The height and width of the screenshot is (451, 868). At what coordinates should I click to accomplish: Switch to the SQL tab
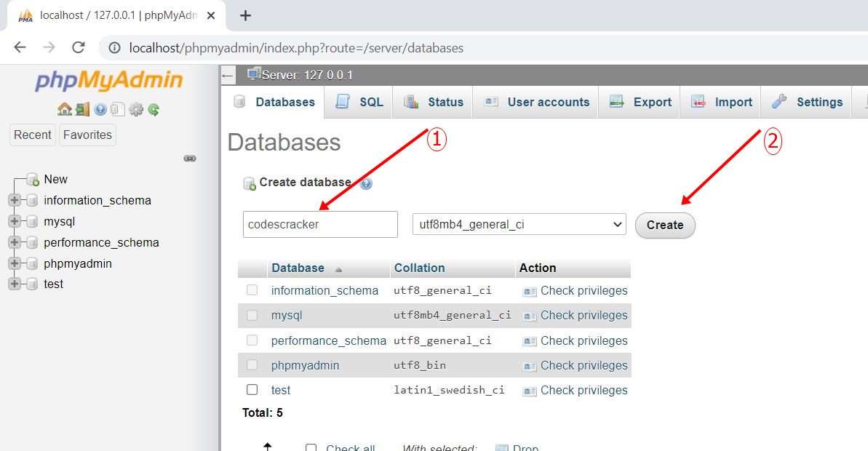pyautogui.click(x=358, y=102)
